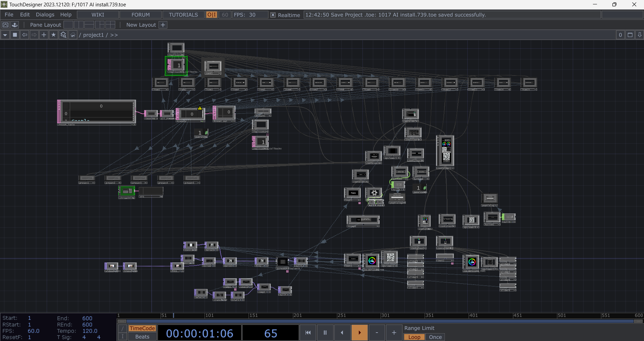Click the yellow warning triangle icon
This screenshot has height=341, width=644.
200,108
